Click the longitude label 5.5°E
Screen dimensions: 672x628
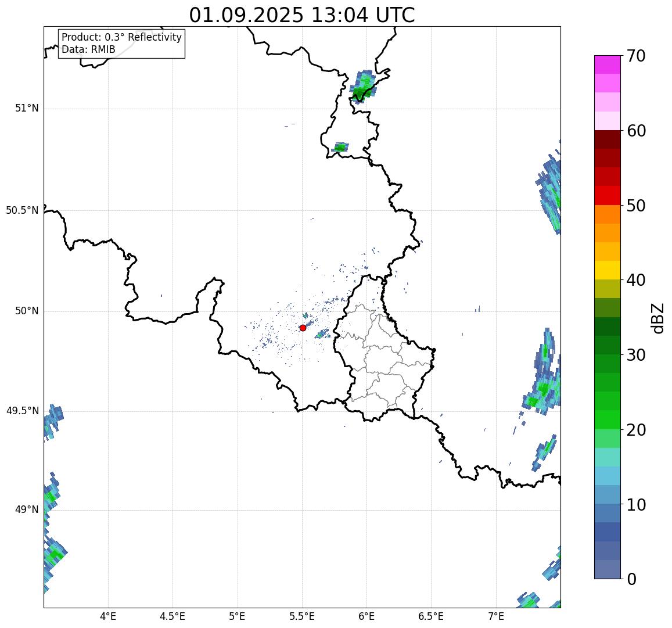(302, 616)
